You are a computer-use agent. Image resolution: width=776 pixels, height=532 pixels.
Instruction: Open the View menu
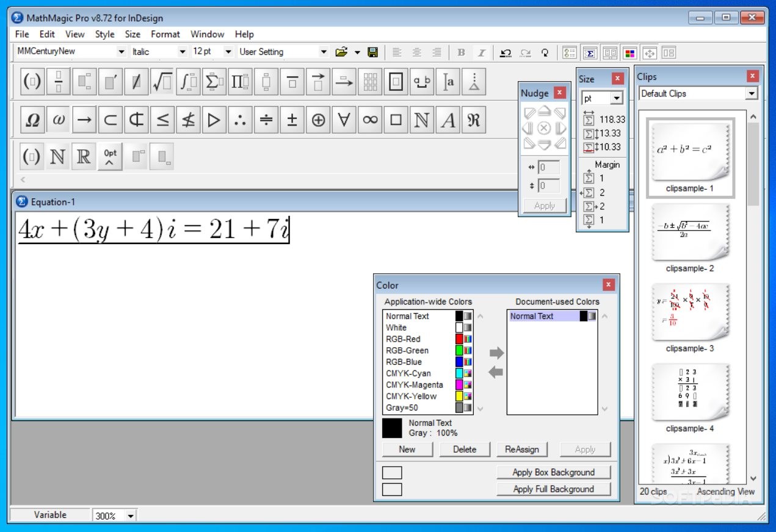[75, 34]
